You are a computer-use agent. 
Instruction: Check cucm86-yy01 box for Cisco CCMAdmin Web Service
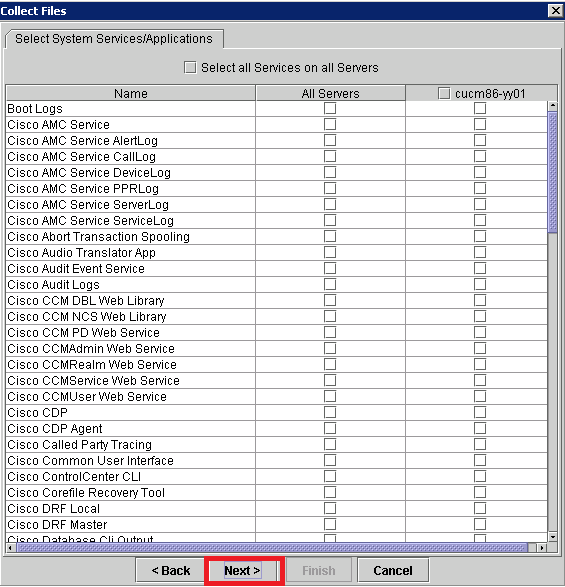tap(480, 349)
